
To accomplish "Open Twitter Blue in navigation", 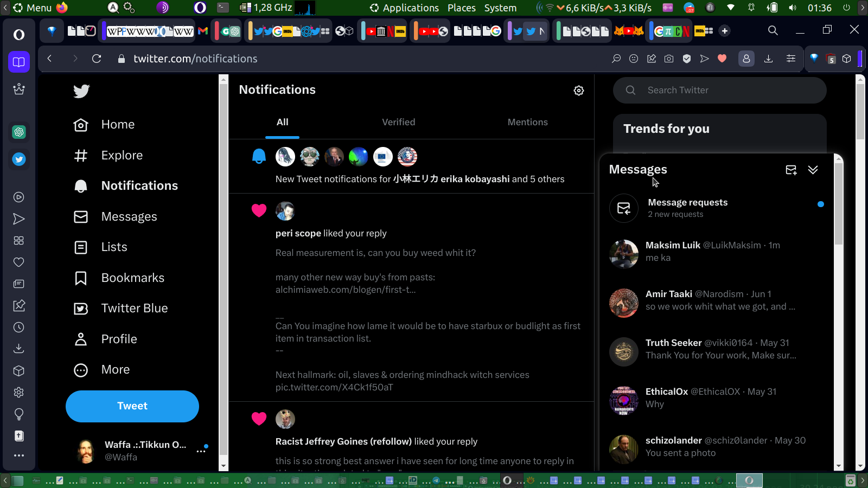I will click(x=121, y=309).
